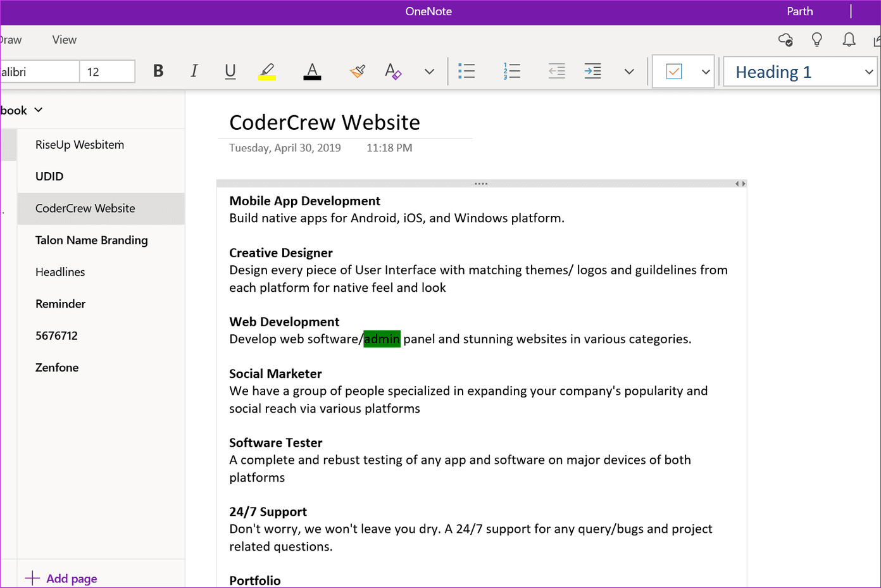Click the Calibri font name box
The height and width of the screenshot is (588, 881).
tap(39, 72)
